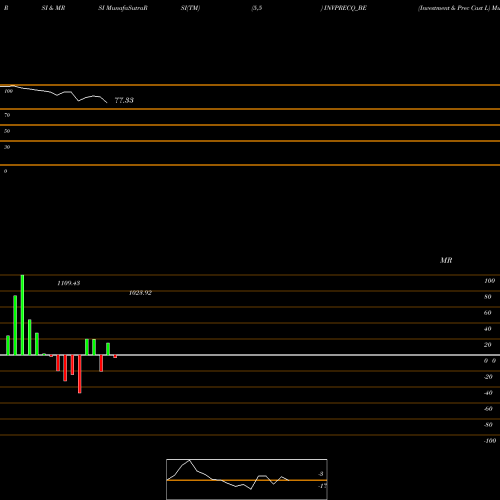Screen dimensions: 500x500
Task: Click the longest red histogram bar
Action: pyautogui.click(x=80, y=374)
